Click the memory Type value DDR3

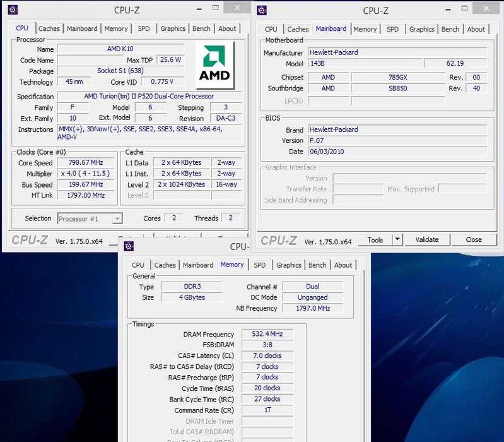(x=192, y=286)
